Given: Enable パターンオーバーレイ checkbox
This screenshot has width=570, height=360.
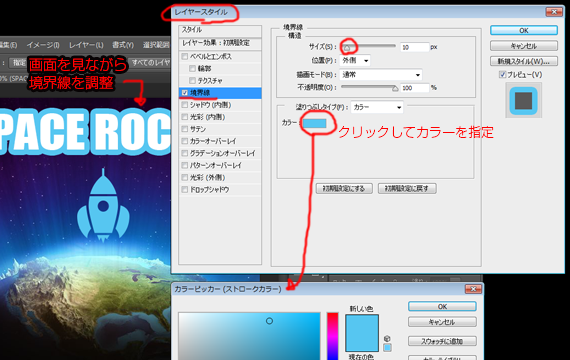Looking at the screenshot, I should point(185,165).
